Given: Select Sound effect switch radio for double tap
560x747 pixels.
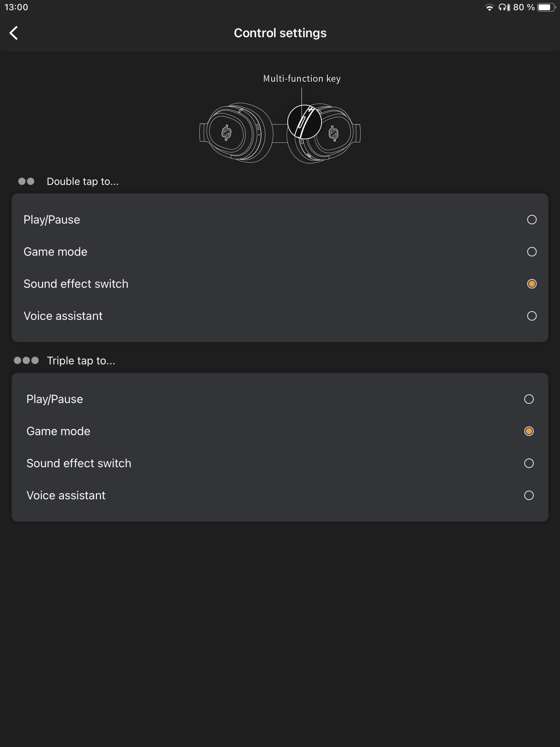Looking at the screenshot, I should (x=532, y=284).
